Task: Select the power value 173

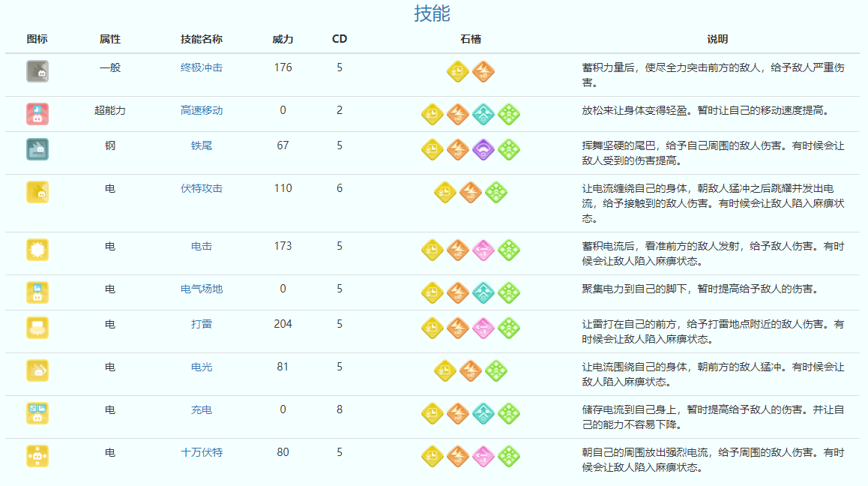Action: (283, 246)
